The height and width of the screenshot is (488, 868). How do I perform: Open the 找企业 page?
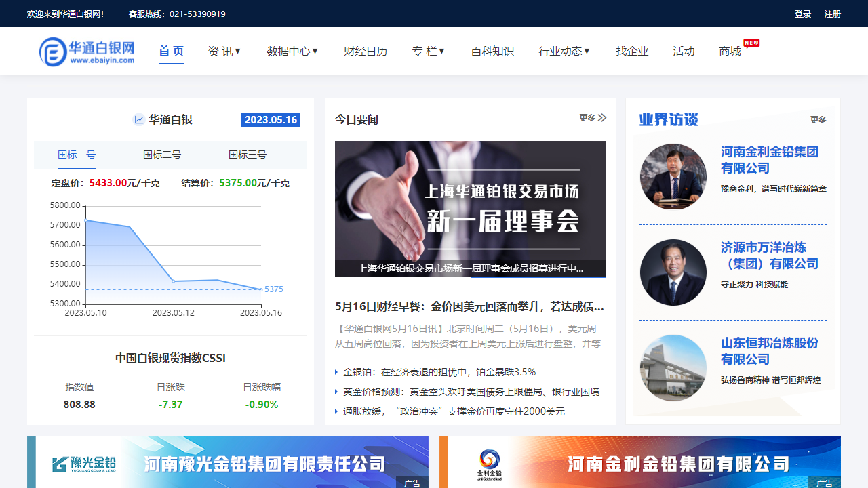632,51
